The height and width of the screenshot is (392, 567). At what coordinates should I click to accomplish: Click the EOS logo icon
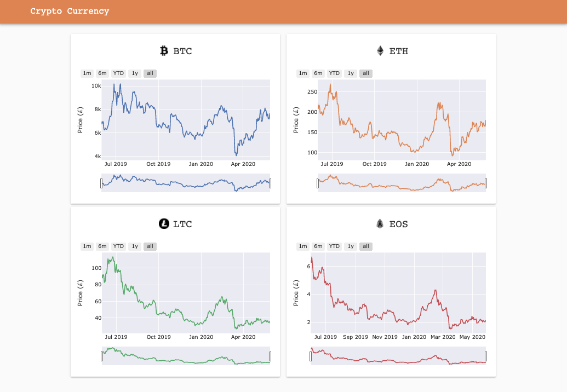380,223
